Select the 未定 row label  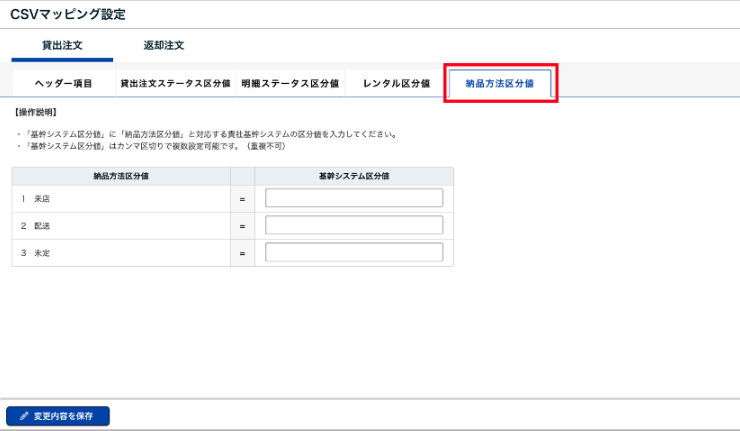pos(42,253)
